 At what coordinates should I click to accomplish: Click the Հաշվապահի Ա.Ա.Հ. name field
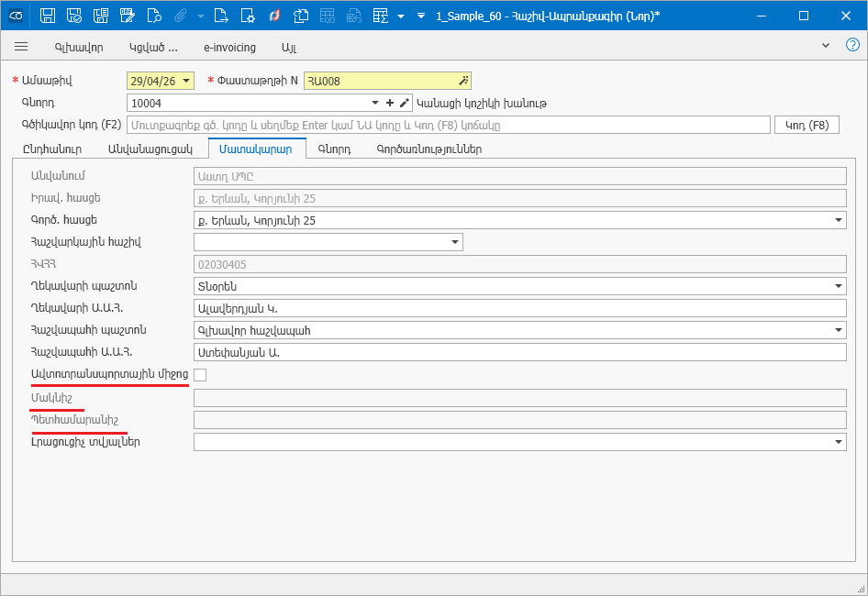520,352
